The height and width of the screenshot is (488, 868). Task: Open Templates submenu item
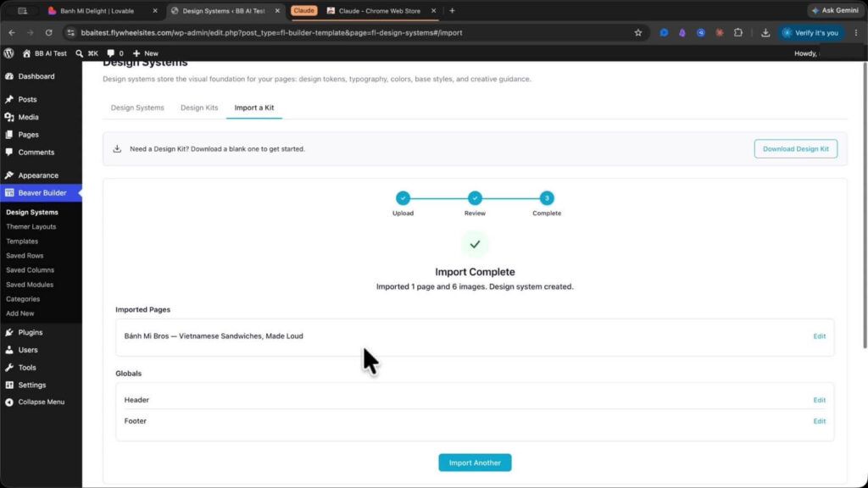[x=22, y=241]
